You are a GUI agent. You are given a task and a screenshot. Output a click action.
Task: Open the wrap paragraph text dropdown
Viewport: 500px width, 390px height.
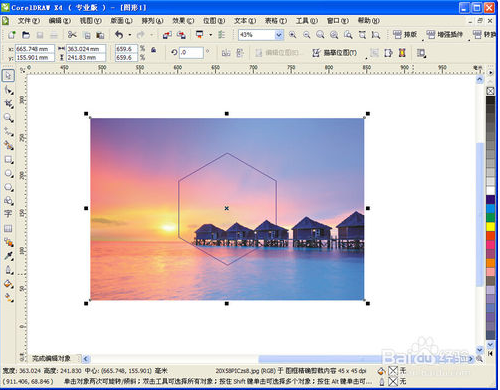tap(421, 53)
